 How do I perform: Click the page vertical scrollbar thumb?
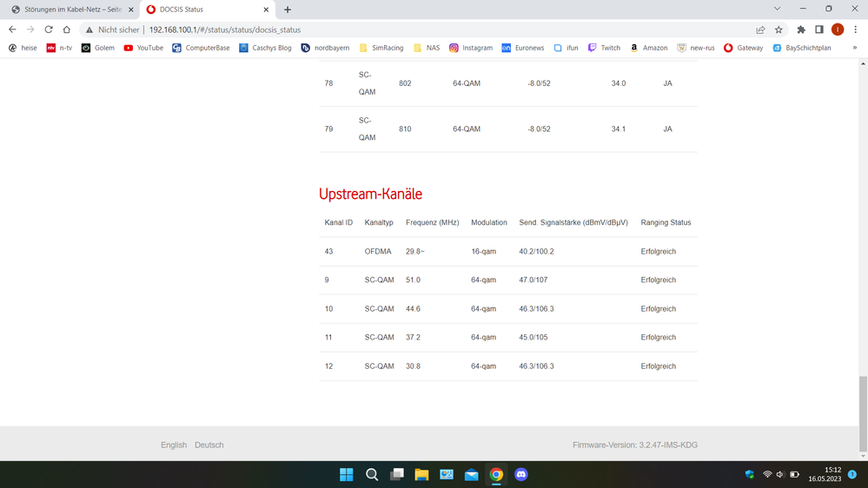tap(863, 413)
